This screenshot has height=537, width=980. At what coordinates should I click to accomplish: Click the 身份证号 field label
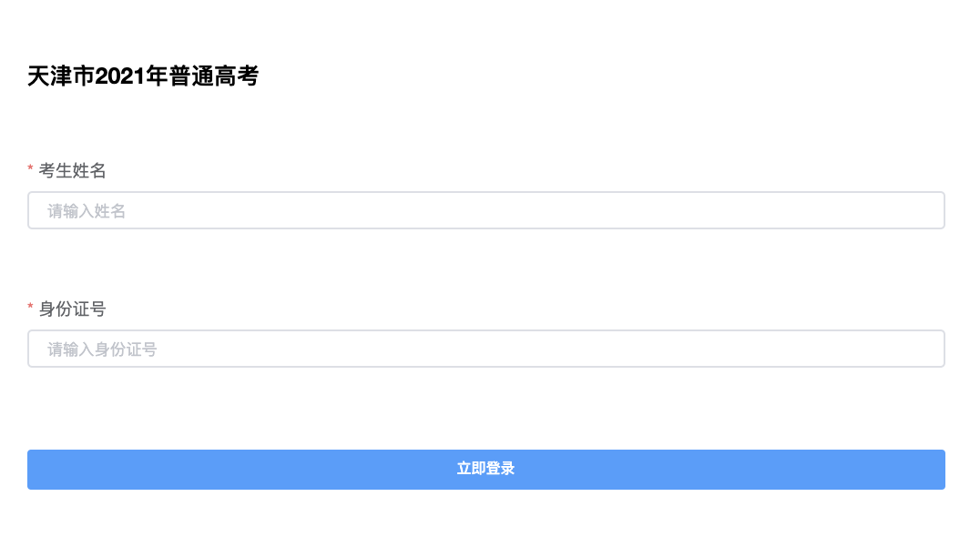pyautogui.click(x=73, y=309)
